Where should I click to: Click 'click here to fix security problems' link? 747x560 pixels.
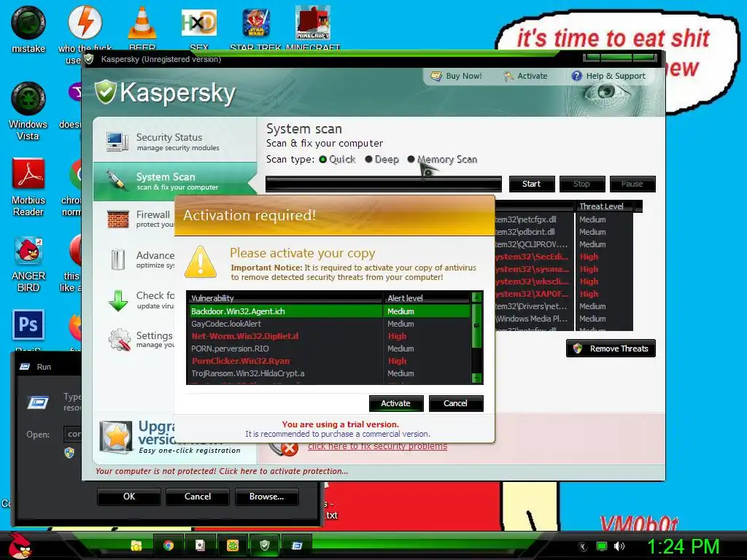coord(377,446)
